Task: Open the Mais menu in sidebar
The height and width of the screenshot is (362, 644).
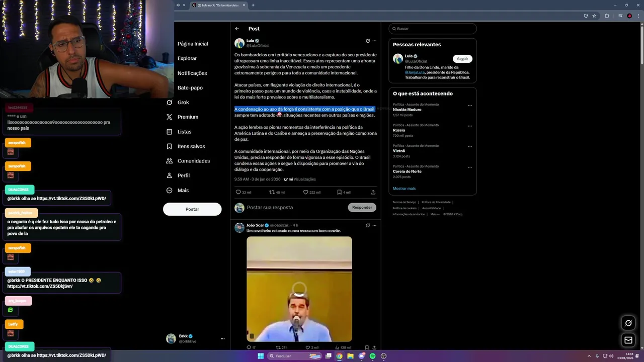Action: pos(178,190)
